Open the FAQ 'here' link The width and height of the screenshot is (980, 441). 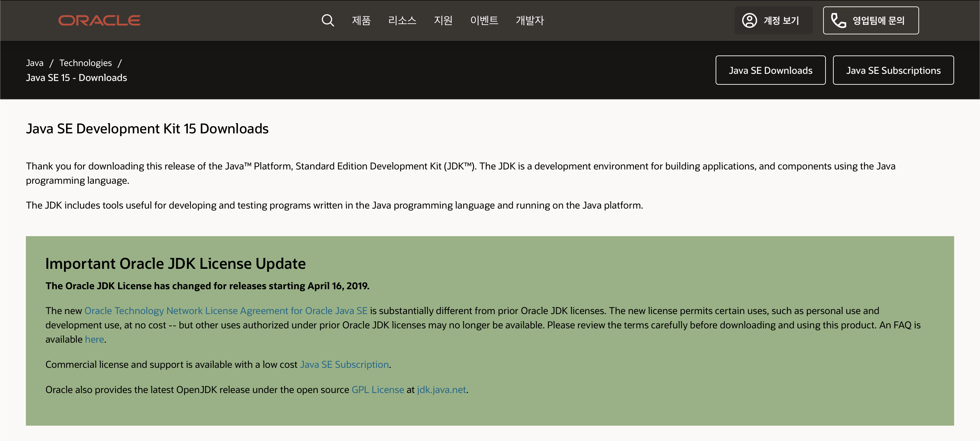pyautogui.click(x=94, y=339)
